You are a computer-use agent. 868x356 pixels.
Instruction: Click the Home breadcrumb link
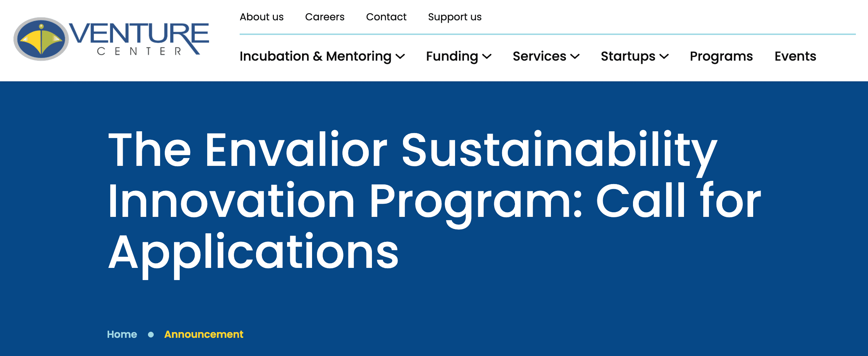pyautogui.click(x=122, y=335)
